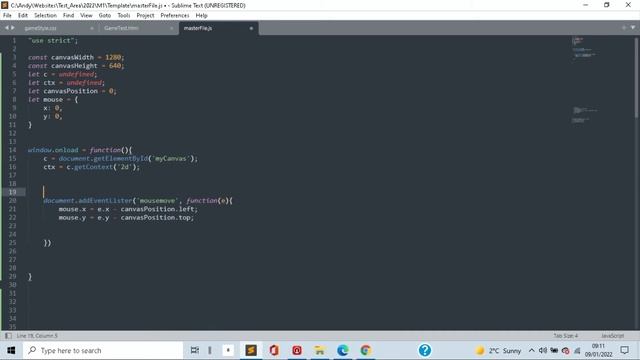This screenshot has width=640, height=360.
Task: Open the Tools menu
Action: [x=124, y=16]
